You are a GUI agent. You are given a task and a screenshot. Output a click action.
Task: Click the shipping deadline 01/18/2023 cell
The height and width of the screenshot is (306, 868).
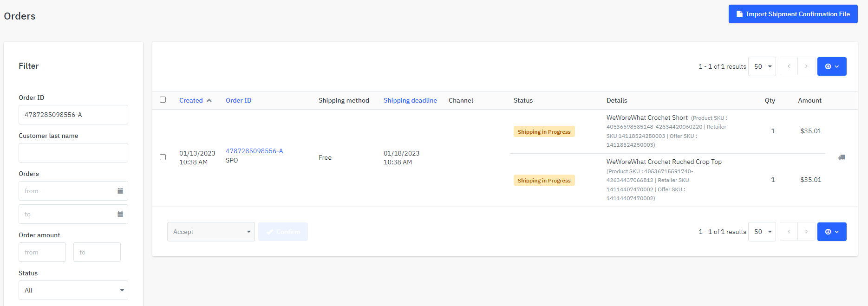coord(401,157)
